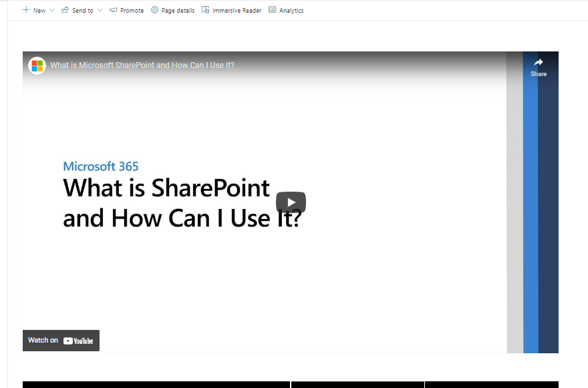Expand the Send to dropdown chevron
The width and height of the screenshot is (588, 388).
coord(100,10)
